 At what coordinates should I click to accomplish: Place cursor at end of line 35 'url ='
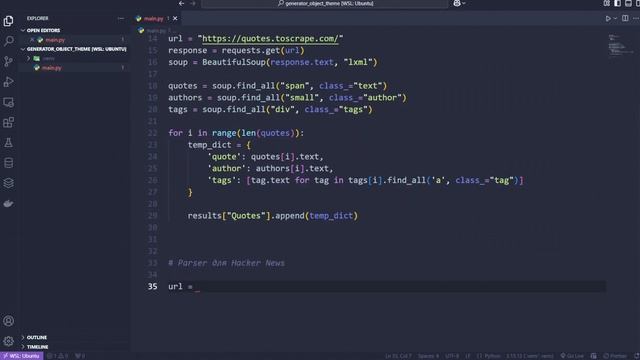[x=198, y=287]
